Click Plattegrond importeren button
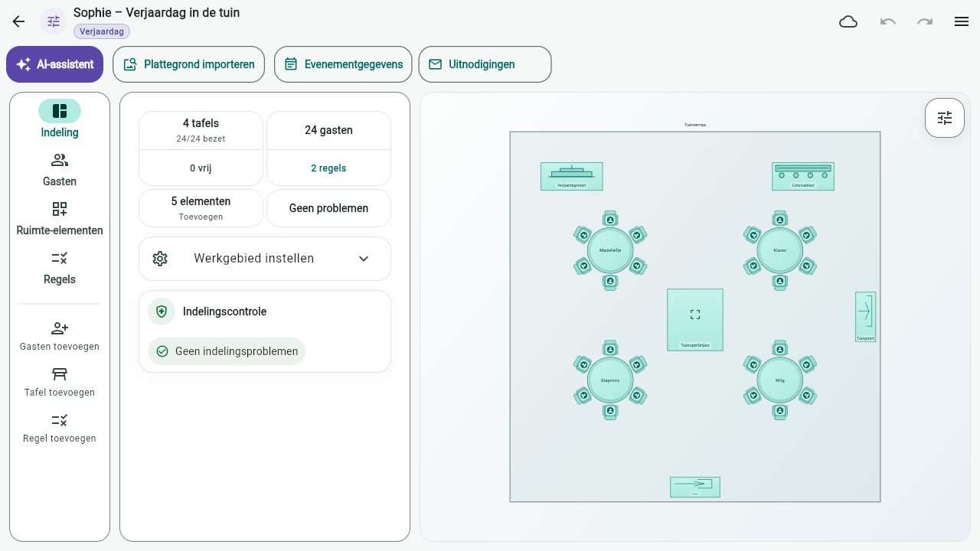Image resolution: width=980 pixels, height=551 pixels. (188, 64)
